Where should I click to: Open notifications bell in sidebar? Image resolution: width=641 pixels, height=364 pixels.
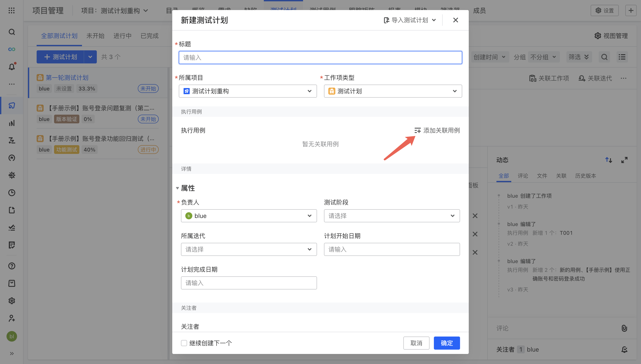coord(12,67)
